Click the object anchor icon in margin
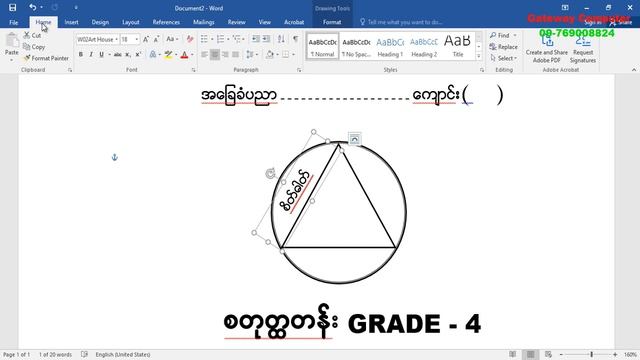Viewport: 640px width, 360px height. [x=115, y=157]
